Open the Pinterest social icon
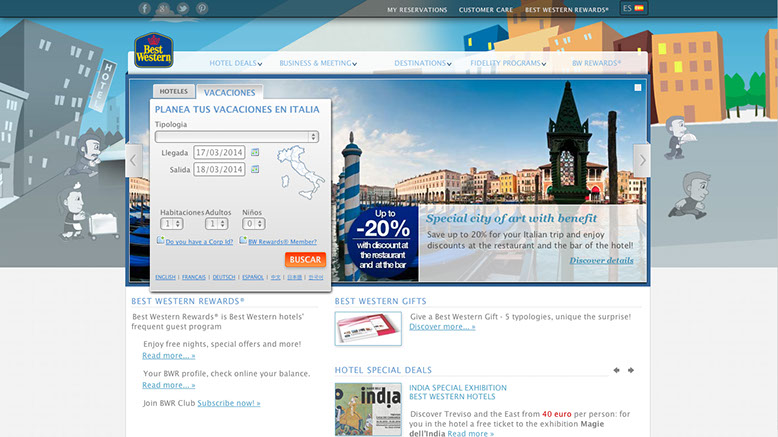778x437 pixels. pyautogui.click(x=201, y=8)
